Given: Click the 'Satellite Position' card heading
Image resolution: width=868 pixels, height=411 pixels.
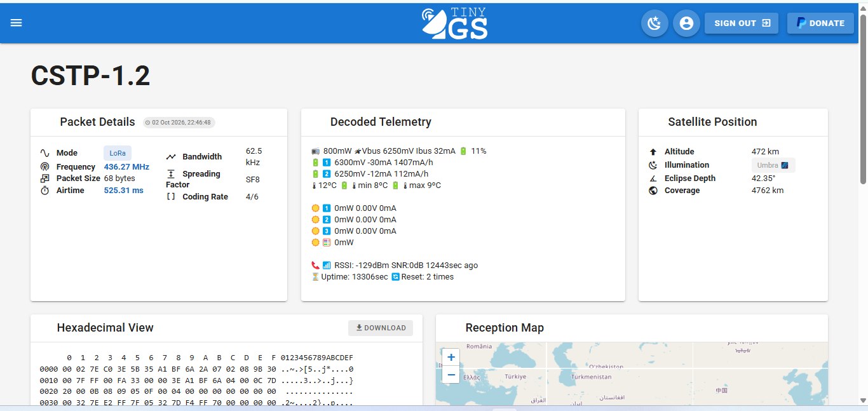Looking at the screenshot, I should pyautogui.click(x=712, y=122).
